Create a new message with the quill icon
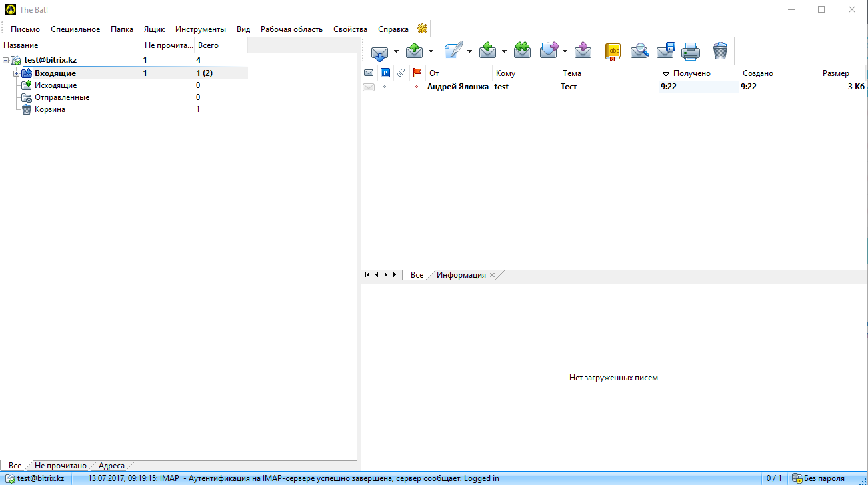Screen dimensions: 868x485 (x=453, y=51)
